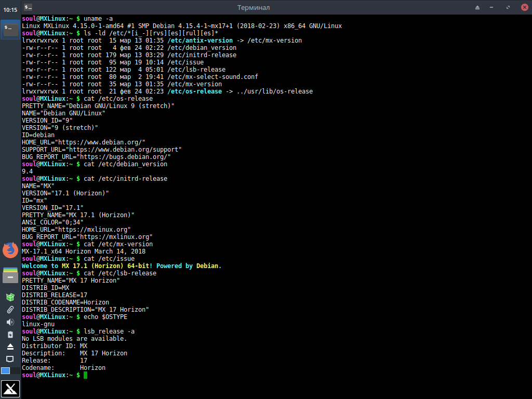The width and height of the screenshot is (532, 399).
Task: Click MX-17.1_x64 Horizon March 14 line
Action: tap(84, 251)
